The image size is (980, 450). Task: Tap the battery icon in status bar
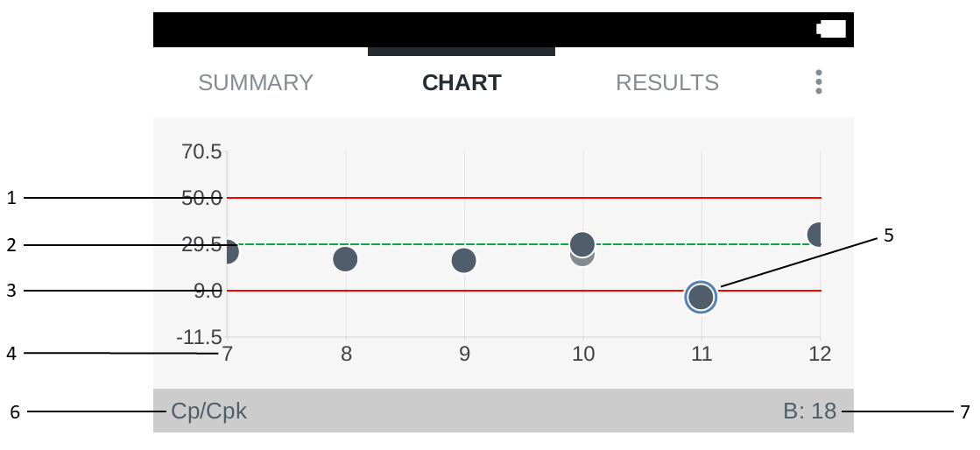(x=832, y=29)
